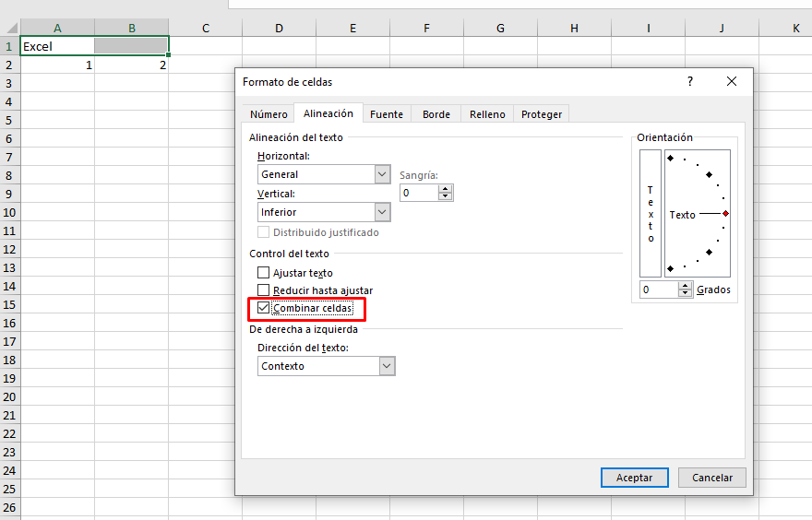Open the Proteger tab
812x520 pixels.
[541, 114]
